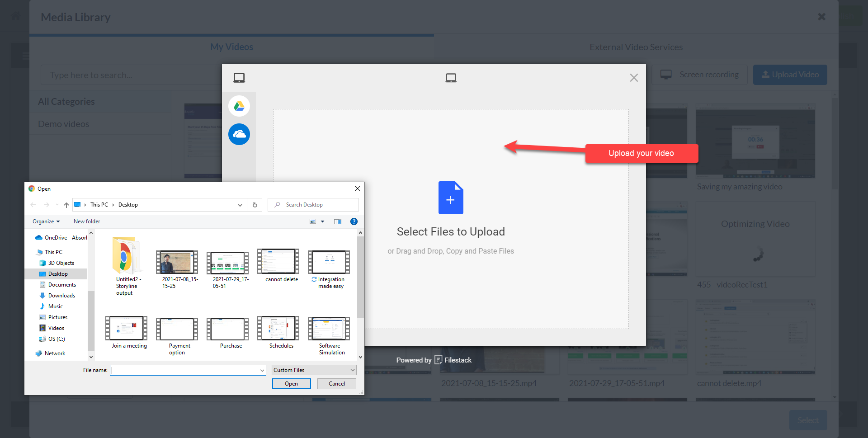
Task: Open the Custom Files file type dropdown
Action: (314, 370)
